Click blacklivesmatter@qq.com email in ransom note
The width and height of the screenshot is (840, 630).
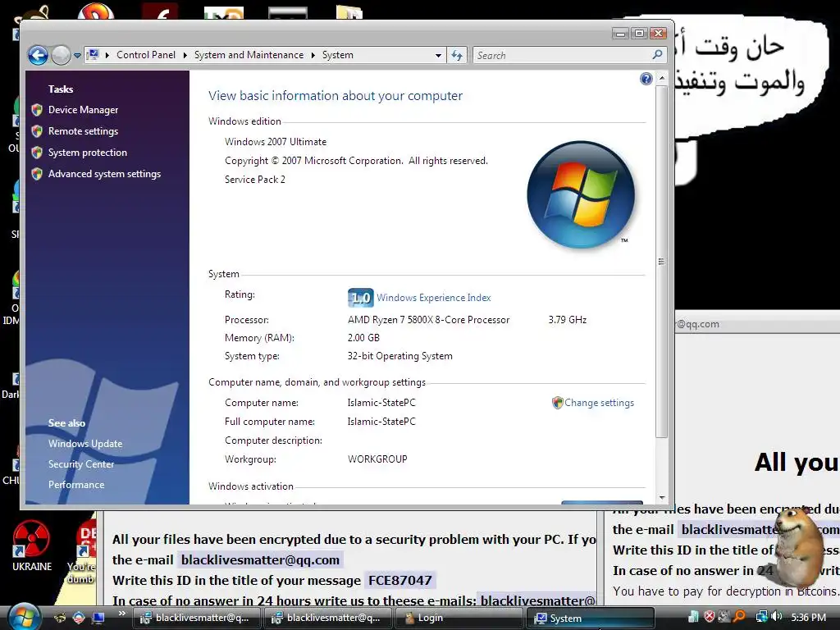260,559
